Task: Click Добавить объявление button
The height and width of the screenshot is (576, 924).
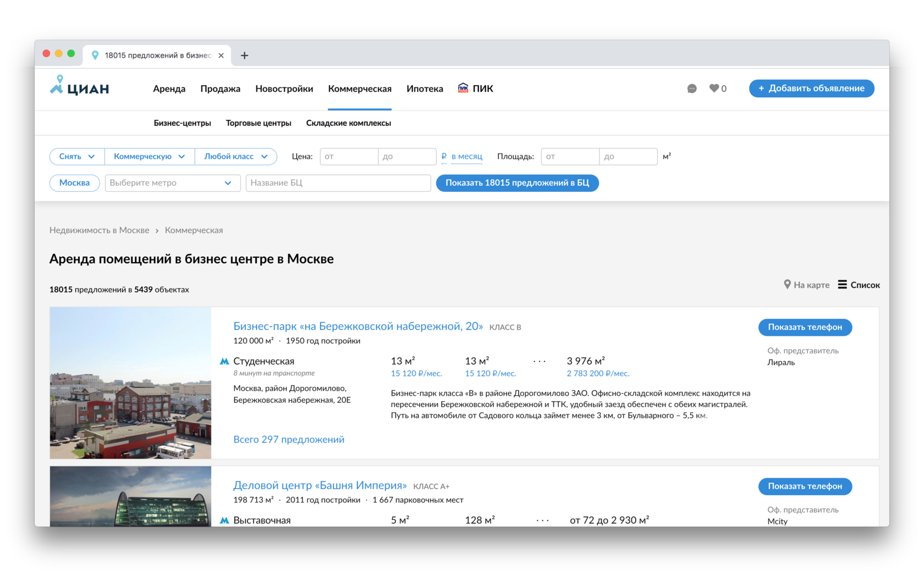Action: coord(812,88)
